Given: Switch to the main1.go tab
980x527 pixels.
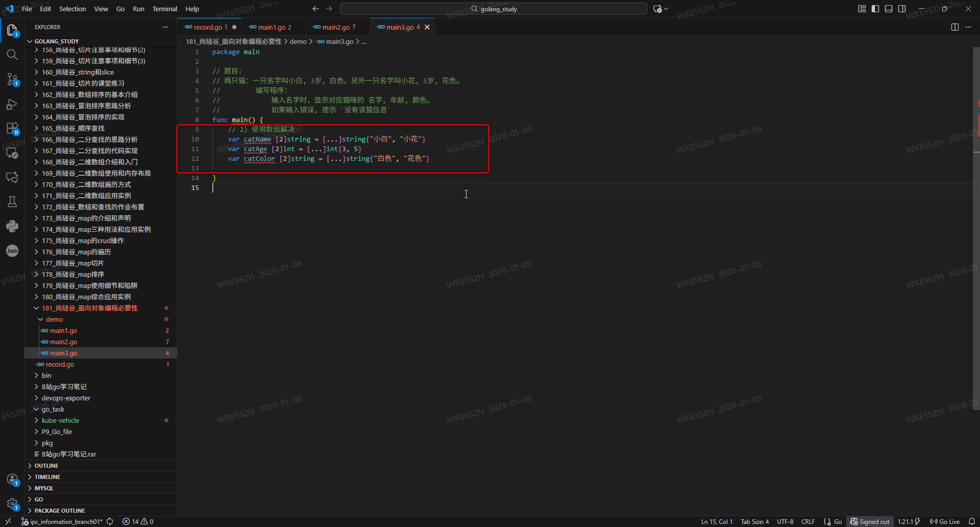Looking at the screenshot, I should [x=274, y=27].
